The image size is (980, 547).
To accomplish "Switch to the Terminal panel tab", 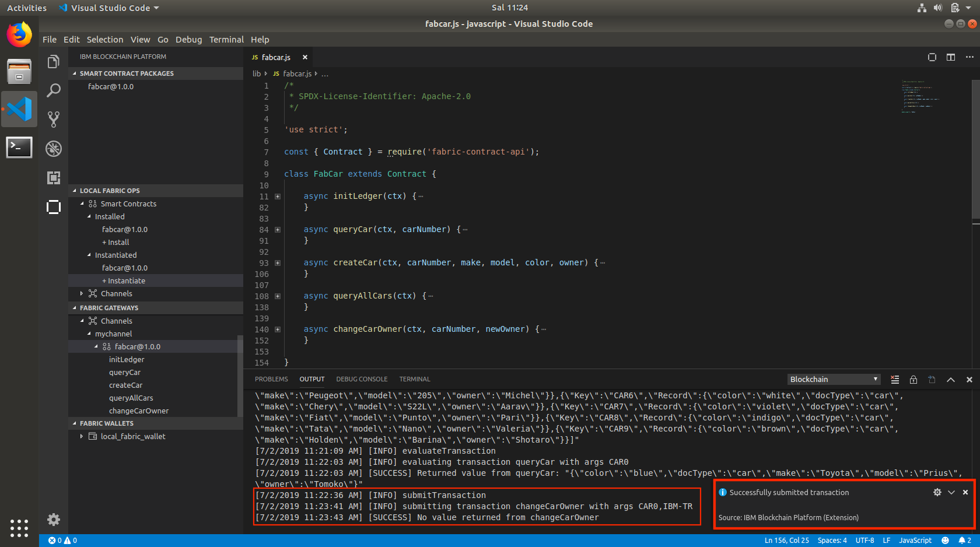I will tap(415, 379).
